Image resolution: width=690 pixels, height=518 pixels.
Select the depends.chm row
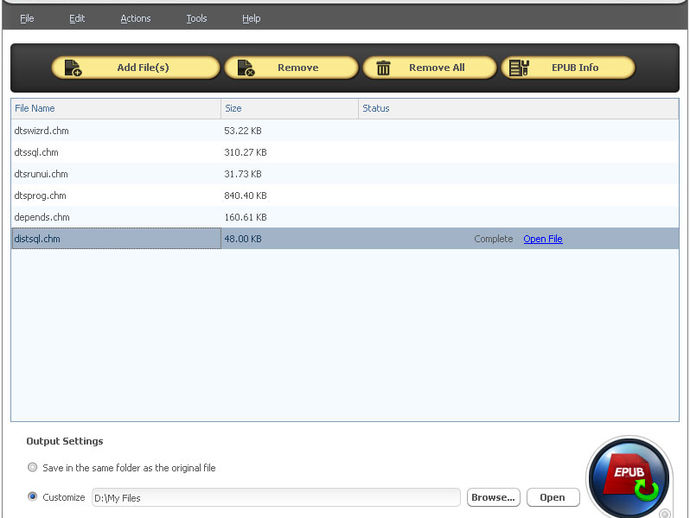[345, 217]
